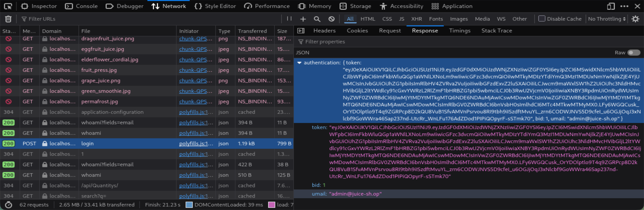This screenshot has width=644, height=210.
Task: Open the devtools more options menu
Action: [x=624, y=6]
